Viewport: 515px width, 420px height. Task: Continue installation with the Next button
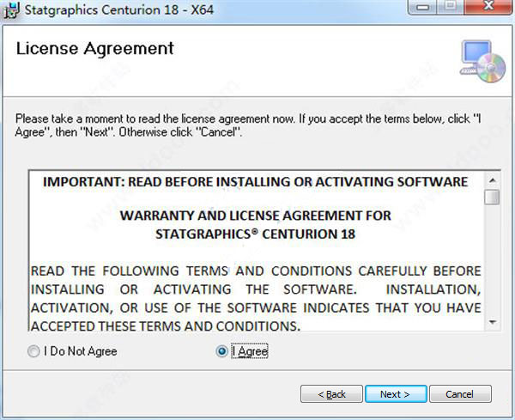tap(396, 394)
